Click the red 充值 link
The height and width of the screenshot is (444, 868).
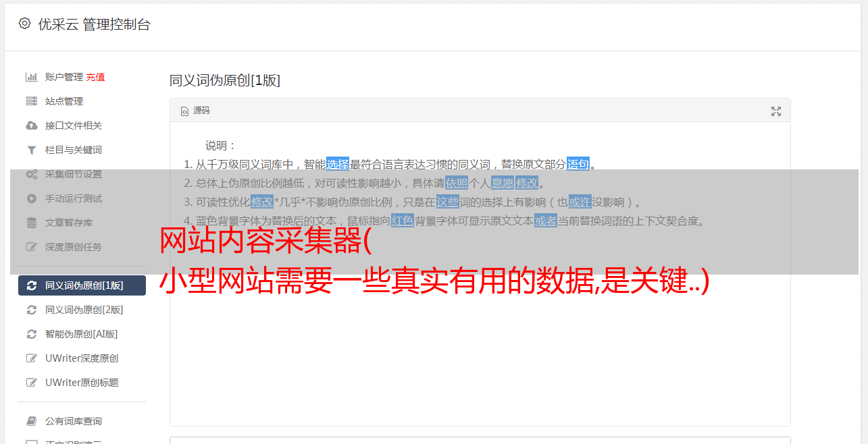(95, 77)
